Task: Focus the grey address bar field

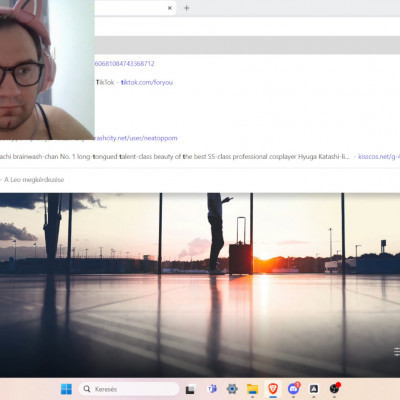Action: point(247,45)
